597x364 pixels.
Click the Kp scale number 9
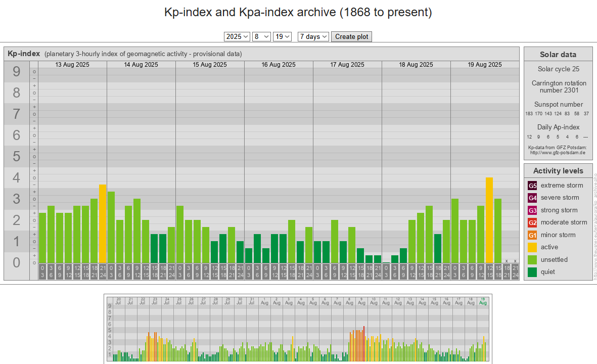tap(16, 72)
